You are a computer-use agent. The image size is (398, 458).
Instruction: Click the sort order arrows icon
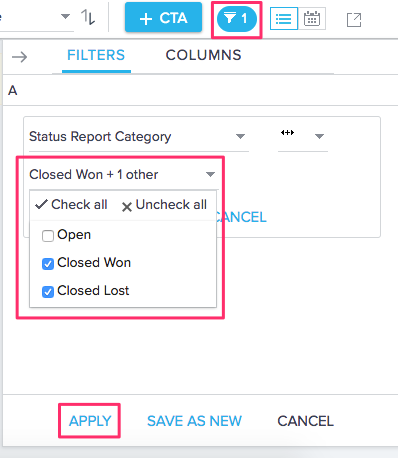tap(88, 17)
